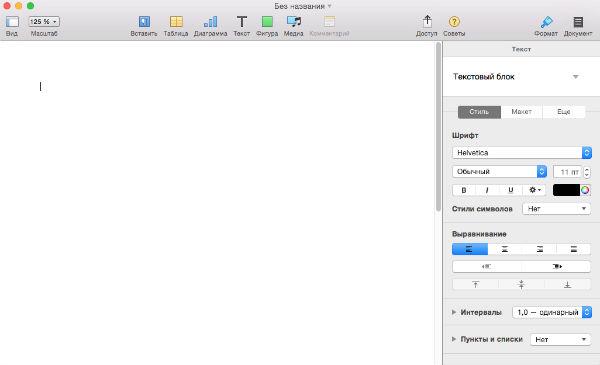
Task: Open the line spacing 1,0 – одинарный dropdown
Action: (552, 312)
